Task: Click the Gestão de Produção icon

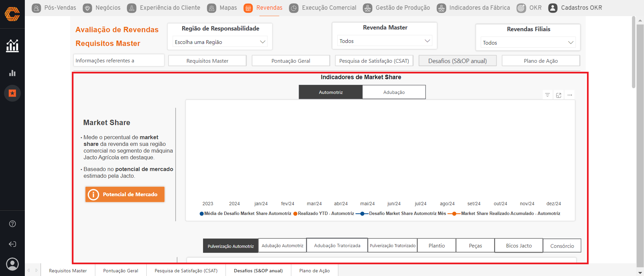Action: [x=368, y=8]
